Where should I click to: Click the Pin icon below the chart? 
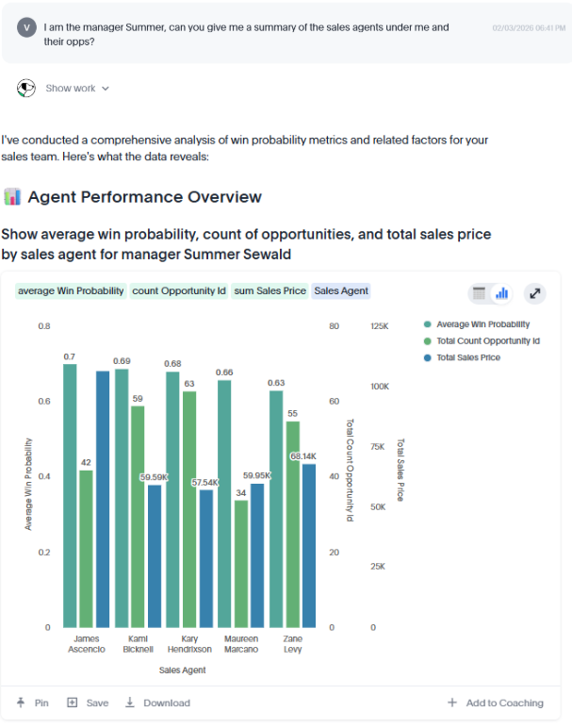22,703
